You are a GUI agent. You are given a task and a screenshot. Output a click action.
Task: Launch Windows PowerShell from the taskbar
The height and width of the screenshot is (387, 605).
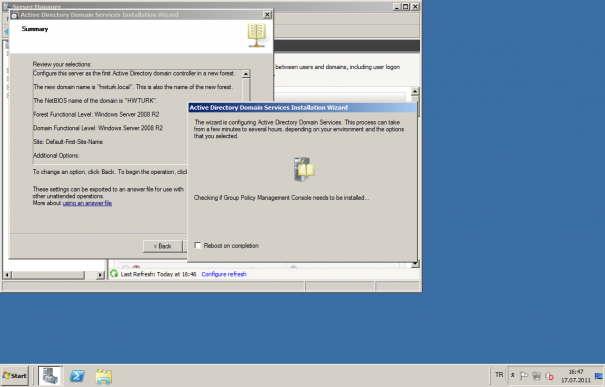point(77,376)
